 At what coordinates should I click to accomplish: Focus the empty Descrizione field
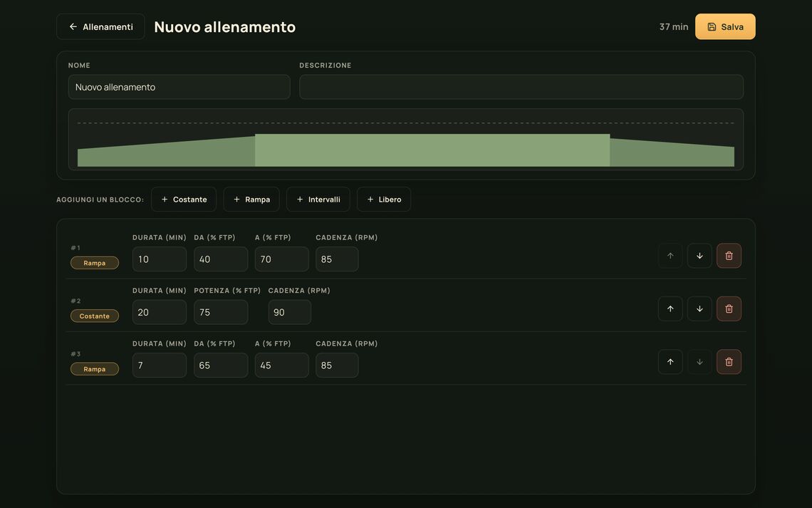521,87
